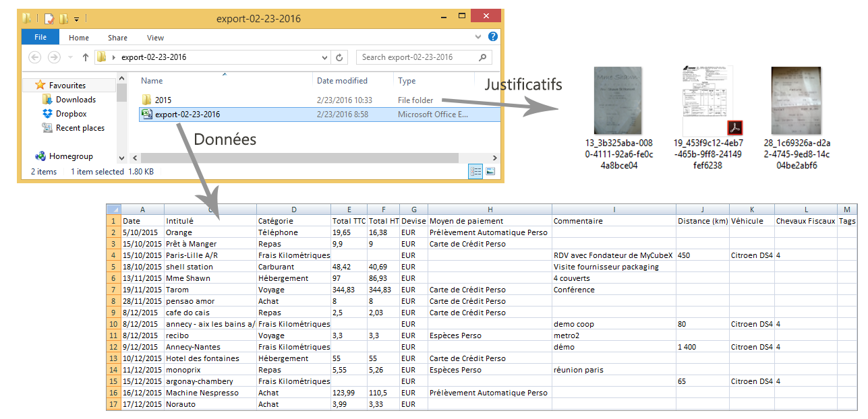Click the Explorer help question mark icon

click(x=493, y=37)
